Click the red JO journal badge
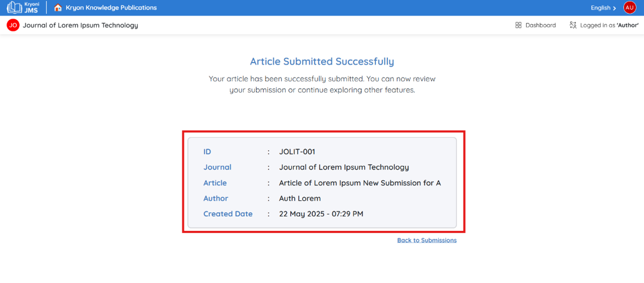The height and width of the screenshot is (283, 644). (x=13, y=25)
